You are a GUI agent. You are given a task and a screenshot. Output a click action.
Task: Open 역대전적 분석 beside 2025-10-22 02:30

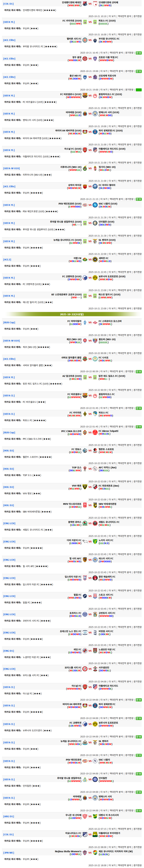tap(125, 445)
